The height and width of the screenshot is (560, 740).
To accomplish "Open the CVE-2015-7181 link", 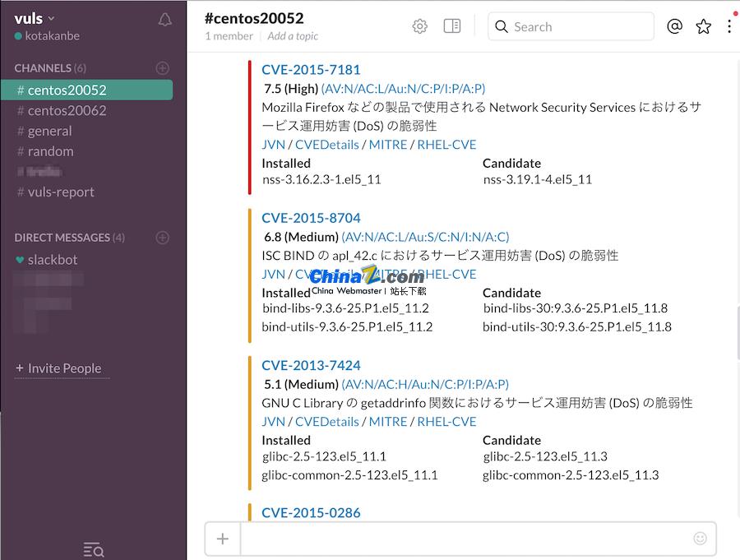I will click(311, 70).
